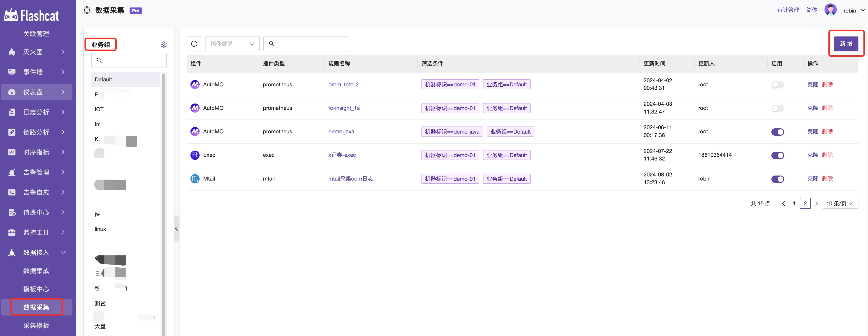Screen dimensions: 868x336
Task: Switch language via 简体 link
Action: tap(812, 10)
